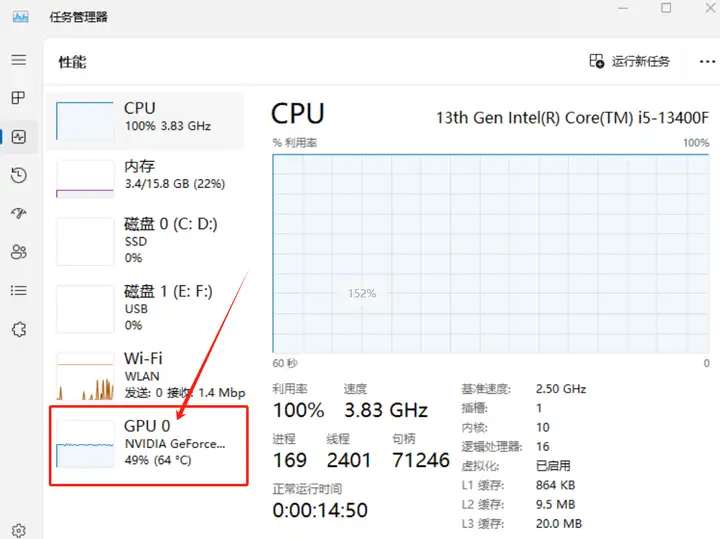Open the Services puzzle-piece icon
This screenshot has height=539, width=720.
(18, 329)
